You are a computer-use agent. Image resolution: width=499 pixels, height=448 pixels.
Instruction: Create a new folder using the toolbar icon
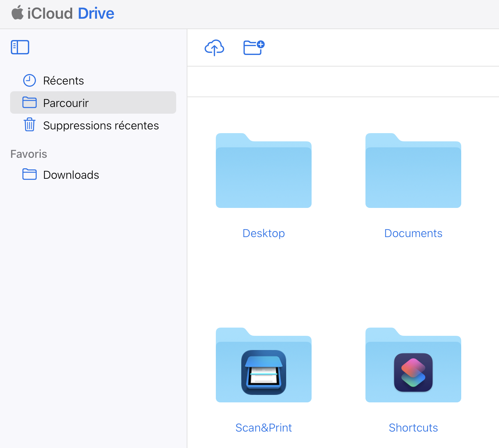coord(254,48)
